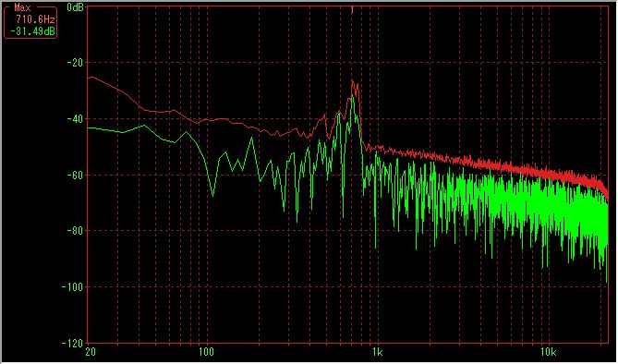This screenshot has height=364, width=618.
Task: Click the red trace's highest peak
Action: [352, 80]
